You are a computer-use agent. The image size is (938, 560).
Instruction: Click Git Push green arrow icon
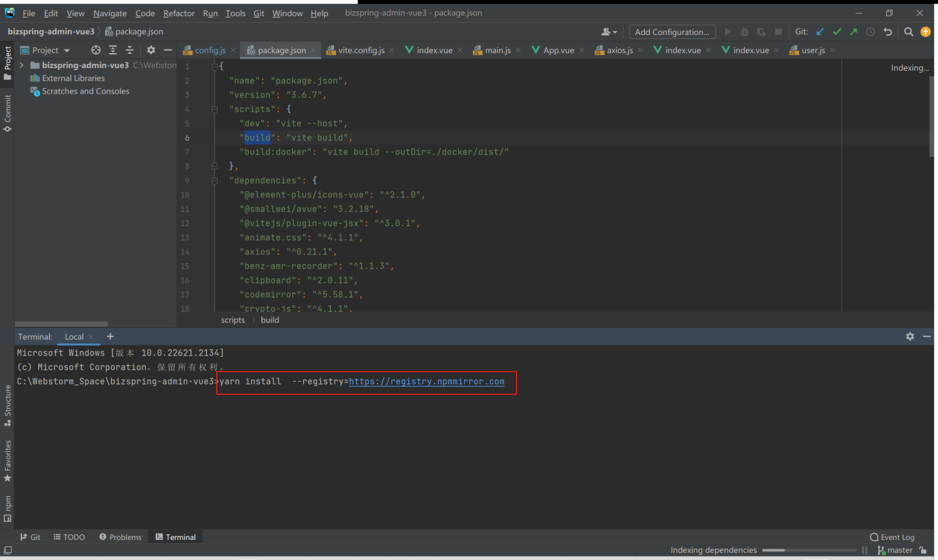[854, 32]
